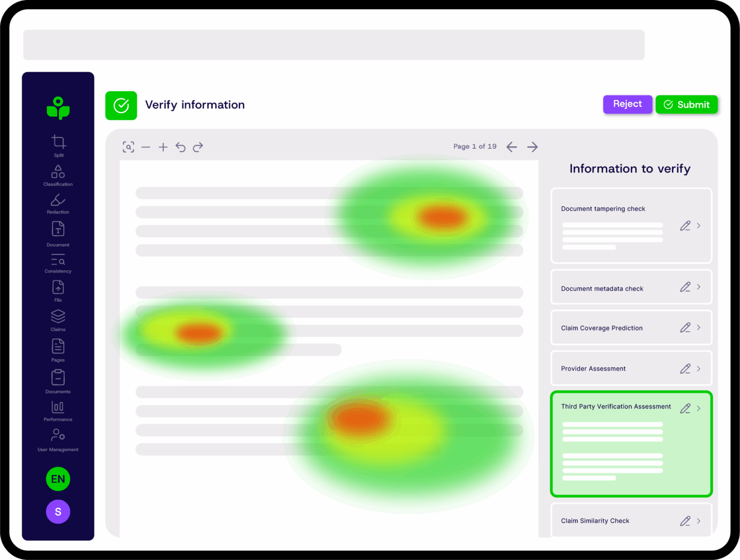View Performance metrics
The image size is (740, 560).
58,408
